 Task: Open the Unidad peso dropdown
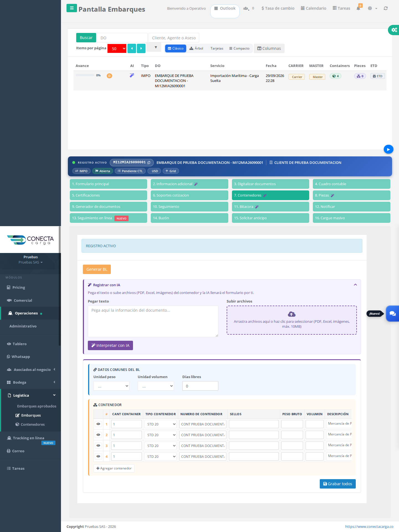point(111,386)
